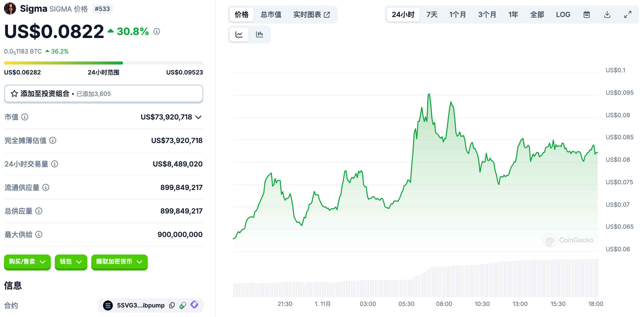Select the 1个月 time range
The width and height of the screenshot is (644, 317).
click(x=457, y=14)
